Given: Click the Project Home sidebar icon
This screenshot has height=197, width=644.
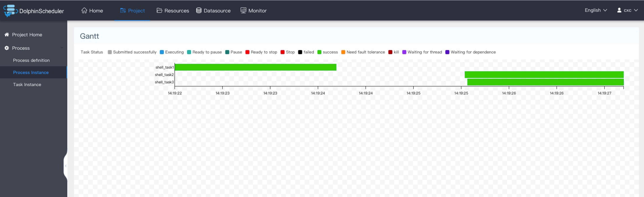Looking at the screenshot, I should (x=7, y=34).
